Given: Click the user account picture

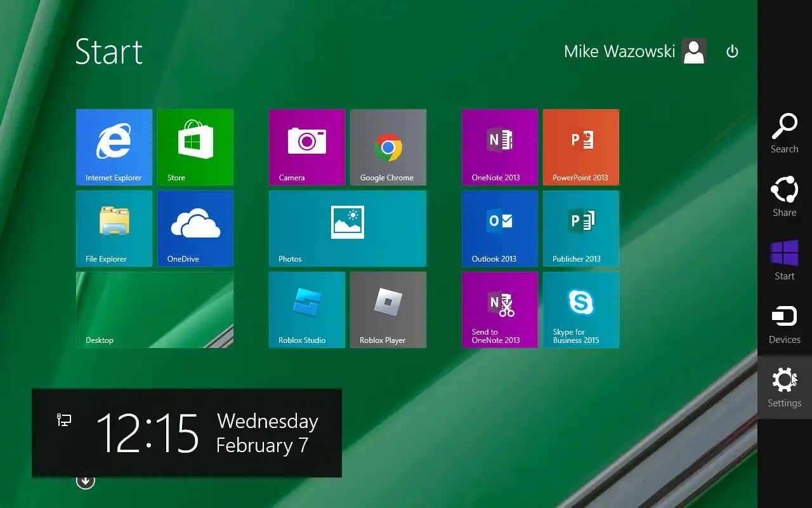Looking at the screenshot, I should (694, 51).
